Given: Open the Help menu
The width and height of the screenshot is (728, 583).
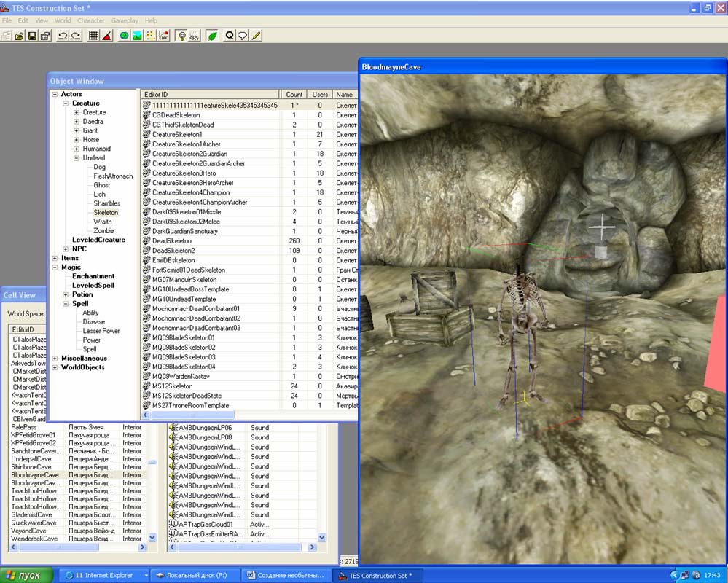Looking at the screenshot, I should 151,20.
